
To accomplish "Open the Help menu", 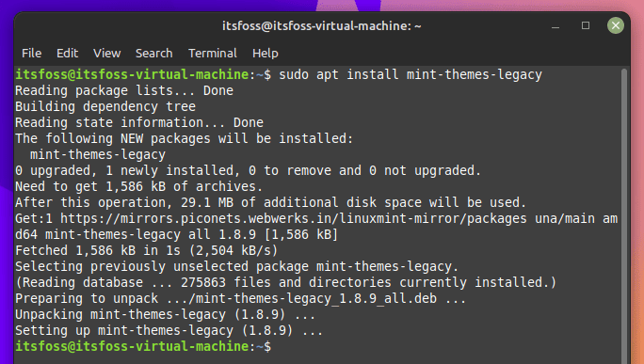I will click(x=265, y=54).
